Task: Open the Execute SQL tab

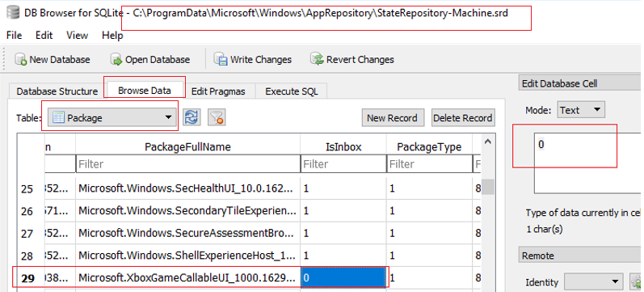Action: click(292, 91)
